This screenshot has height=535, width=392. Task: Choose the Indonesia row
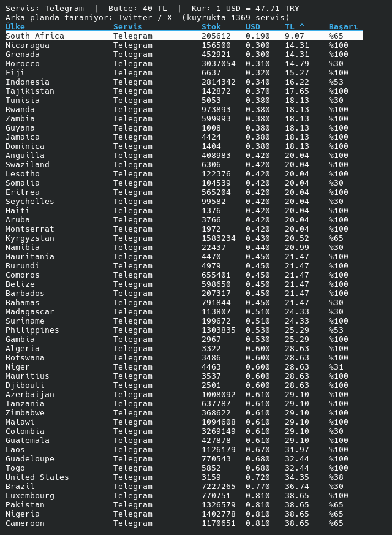[x=184, y=82]
